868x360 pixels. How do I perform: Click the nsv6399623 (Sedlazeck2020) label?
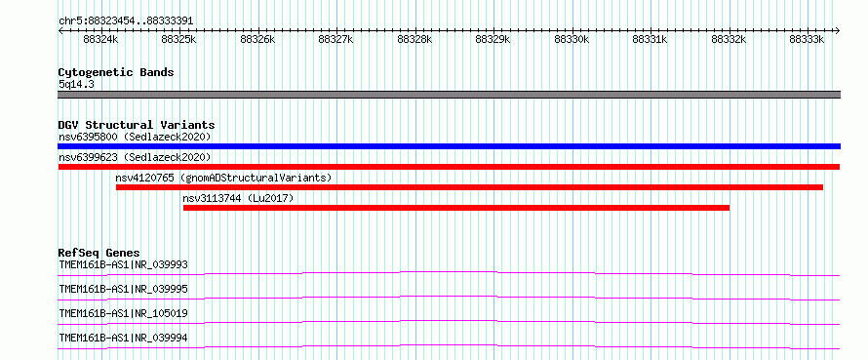coord(135,157)
